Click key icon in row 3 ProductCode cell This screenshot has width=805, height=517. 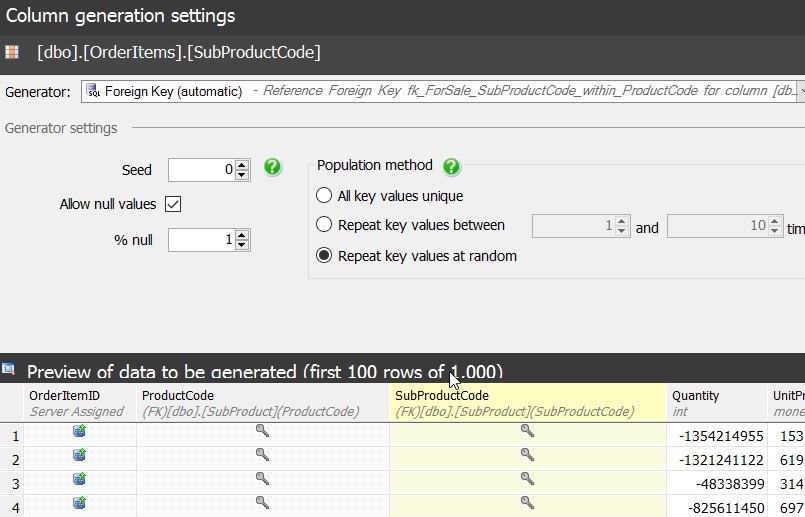tap(262, 478)
